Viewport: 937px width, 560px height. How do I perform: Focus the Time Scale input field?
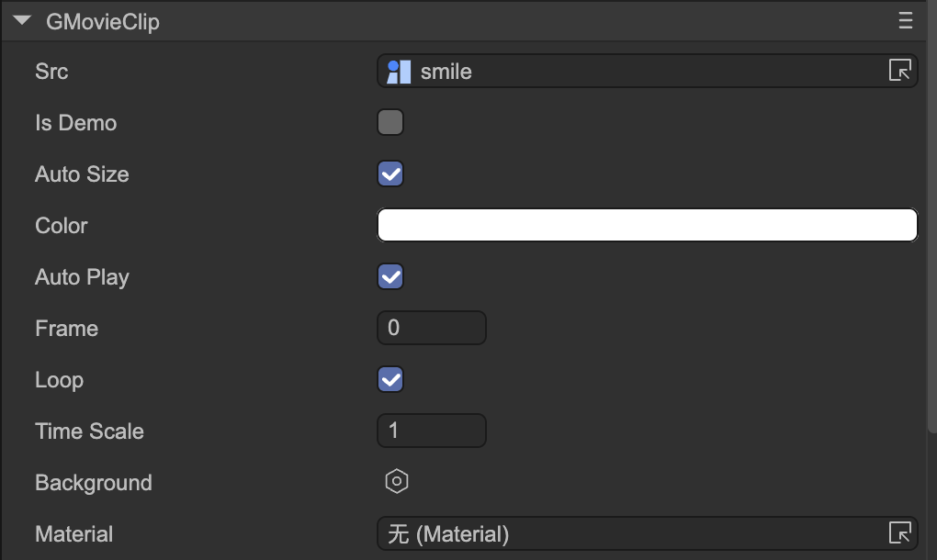431,431
